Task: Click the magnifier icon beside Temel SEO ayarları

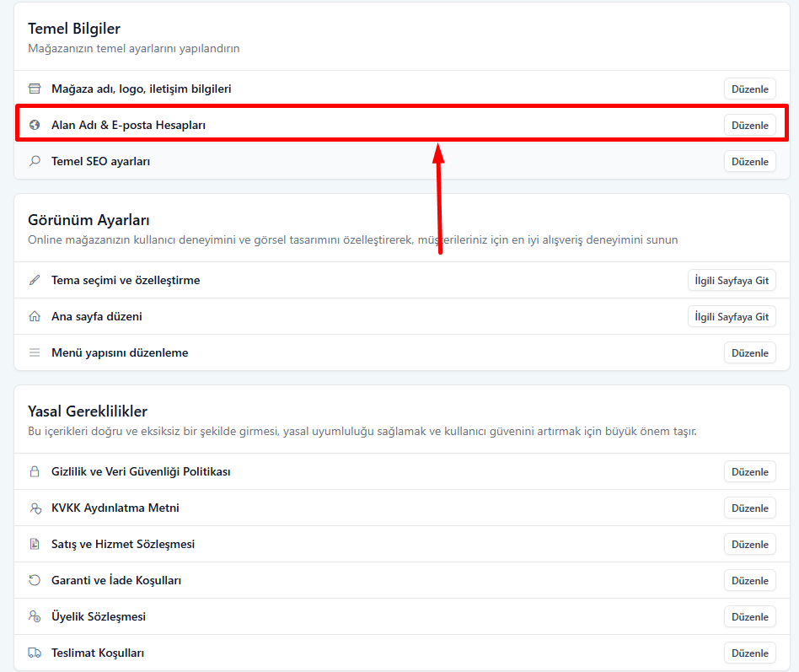Action: (35, 161)
